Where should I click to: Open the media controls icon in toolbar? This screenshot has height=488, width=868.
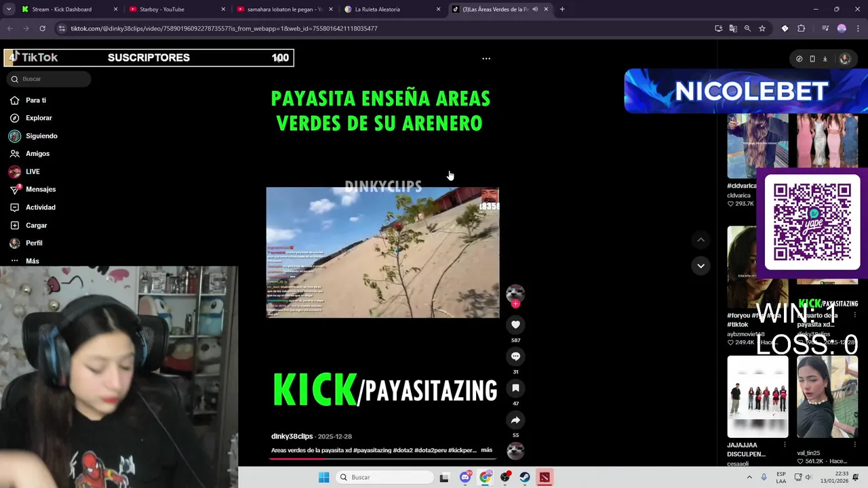point(825,28)
